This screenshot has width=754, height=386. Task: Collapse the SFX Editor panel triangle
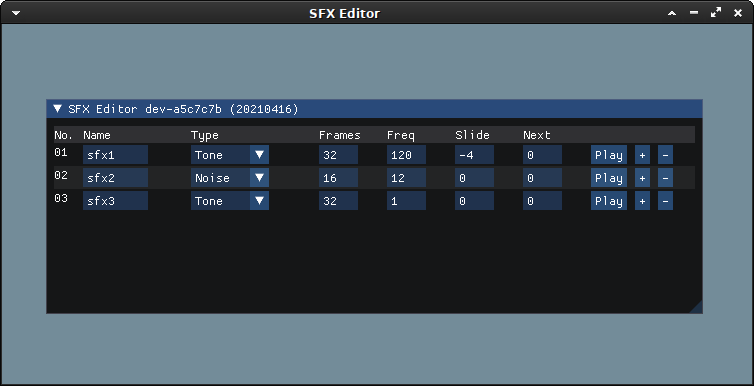click(x=58, y=109)
